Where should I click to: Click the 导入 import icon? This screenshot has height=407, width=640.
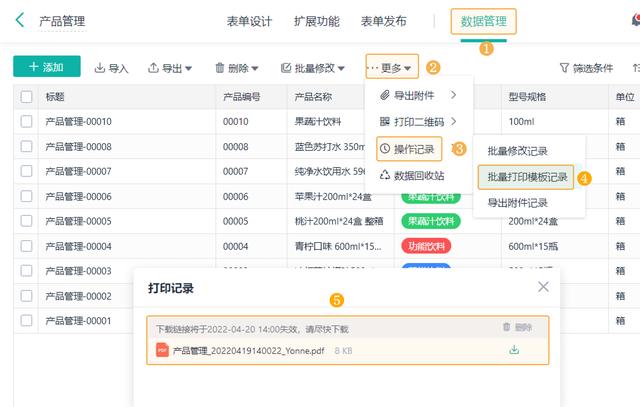click(100, 68)
